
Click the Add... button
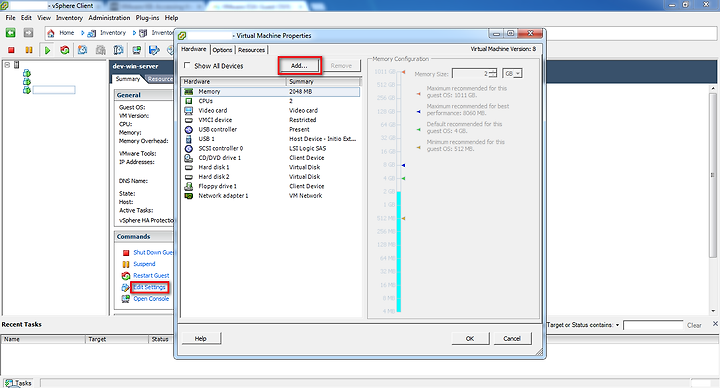tap(299, 66)
